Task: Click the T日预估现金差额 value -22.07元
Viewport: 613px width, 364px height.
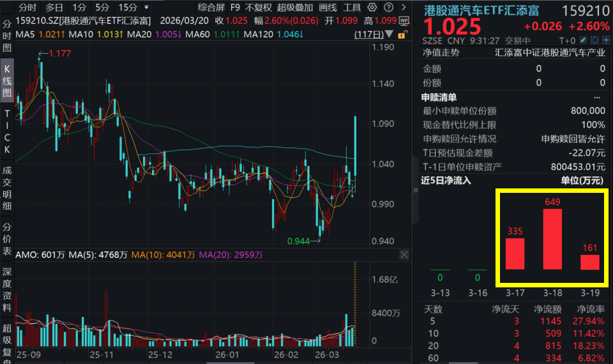Action: point(587,153)
